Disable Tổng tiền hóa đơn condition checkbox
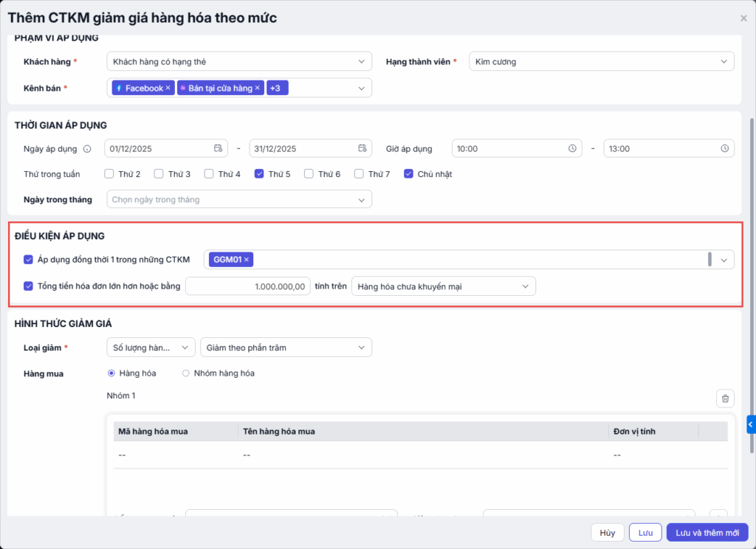Viewport: 756px width, 549px height. [x=29, y=286]
